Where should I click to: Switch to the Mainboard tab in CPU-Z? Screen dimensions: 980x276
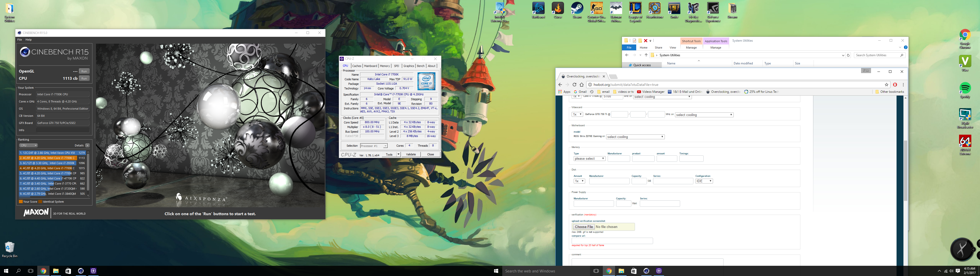[x=371, y=66]
